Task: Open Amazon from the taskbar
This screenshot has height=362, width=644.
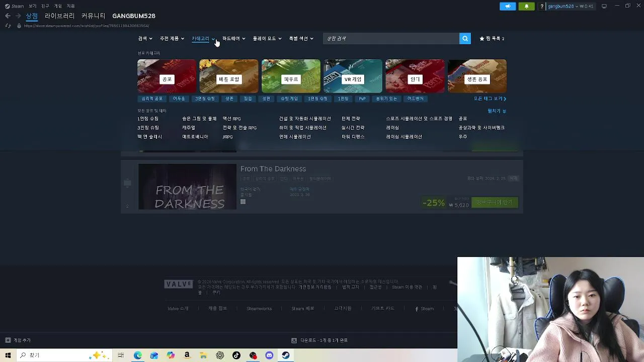Action: 187,355
